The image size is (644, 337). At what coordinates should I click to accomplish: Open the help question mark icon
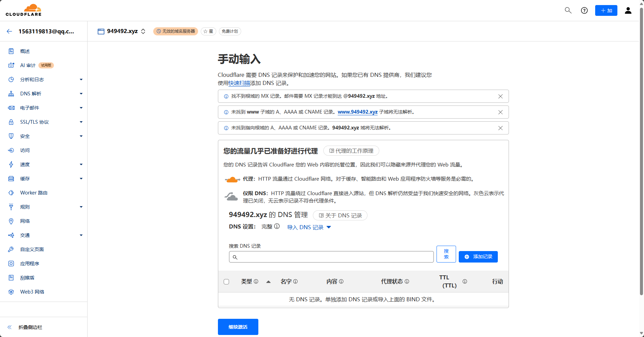[584, 10]
